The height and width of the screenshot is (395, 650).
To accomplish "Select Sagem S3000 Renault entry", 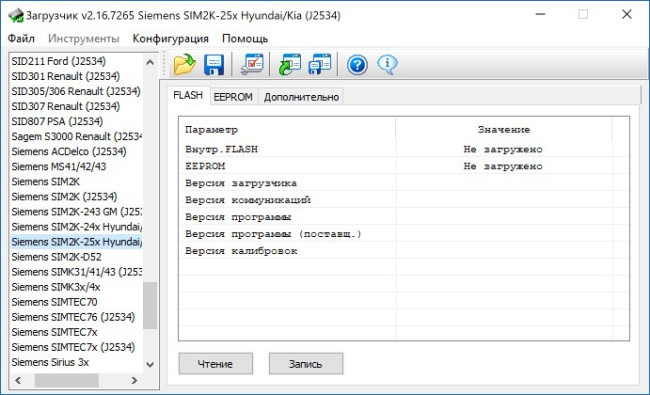I will (76, 136).
